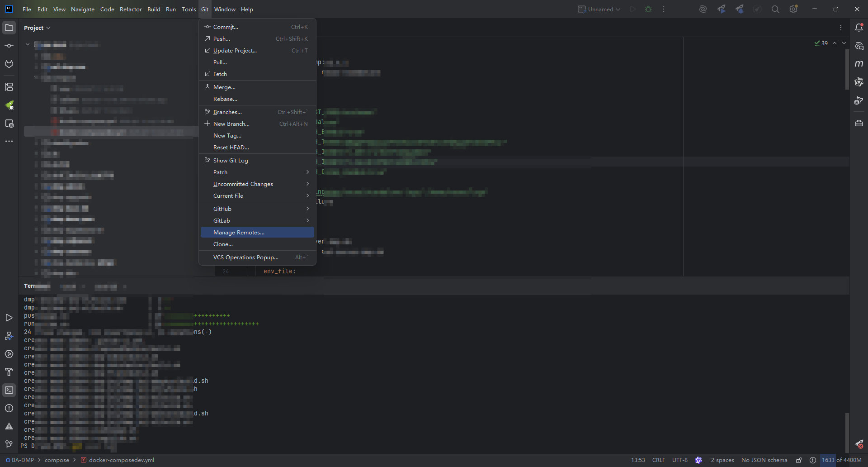The width and height of the screenshot is (868, 467).
Task: Choose Reset HEAD... in Git menu
Action: pos(257,147)
